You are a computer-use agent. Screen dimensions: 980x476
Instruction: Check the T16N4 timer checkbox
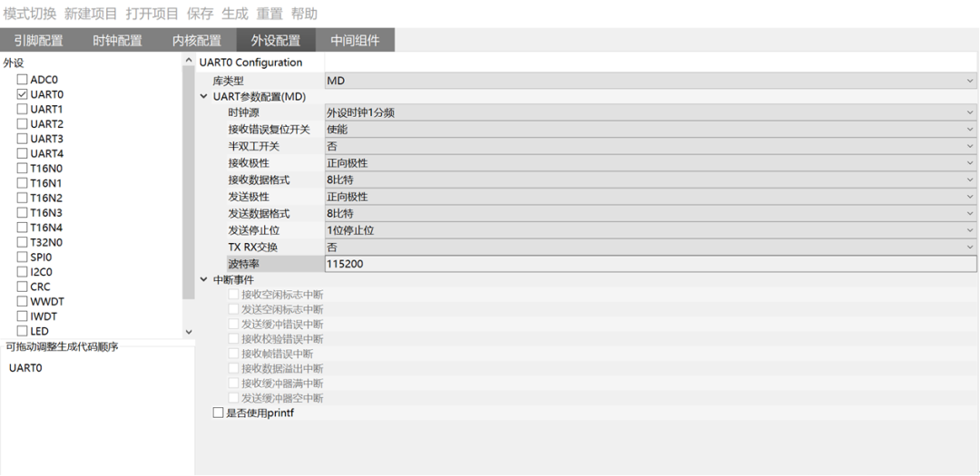[x=22, y=227]
